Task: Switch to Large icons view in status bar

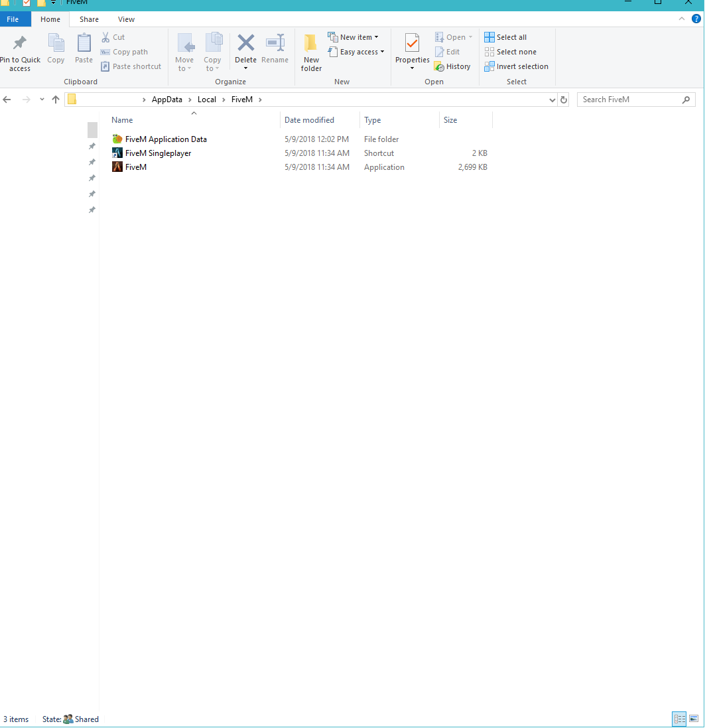Action: point(694,719)
